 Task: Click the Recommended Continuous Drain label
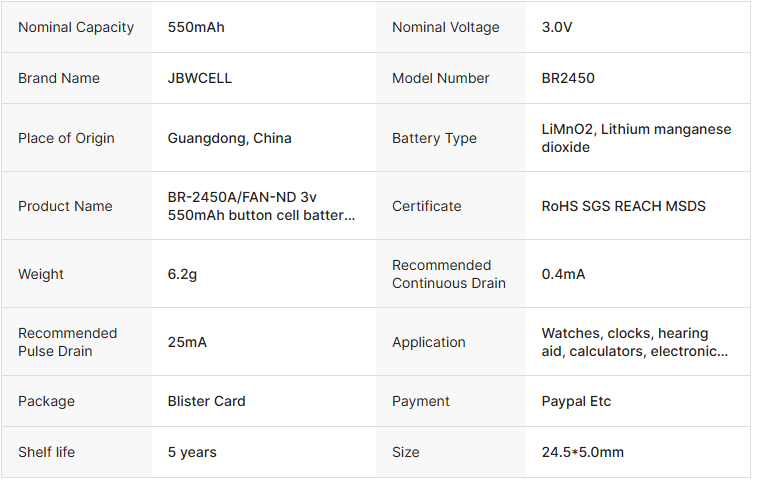449,274
